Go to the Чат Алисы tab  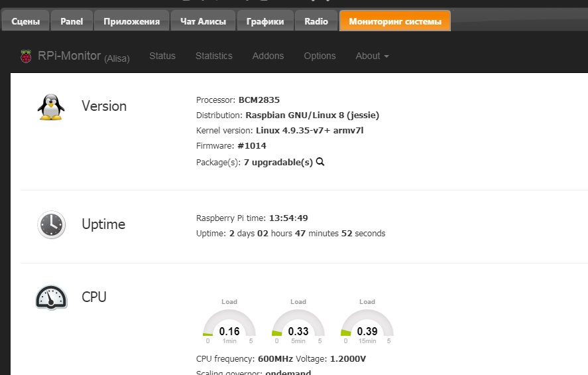(203, 21)
